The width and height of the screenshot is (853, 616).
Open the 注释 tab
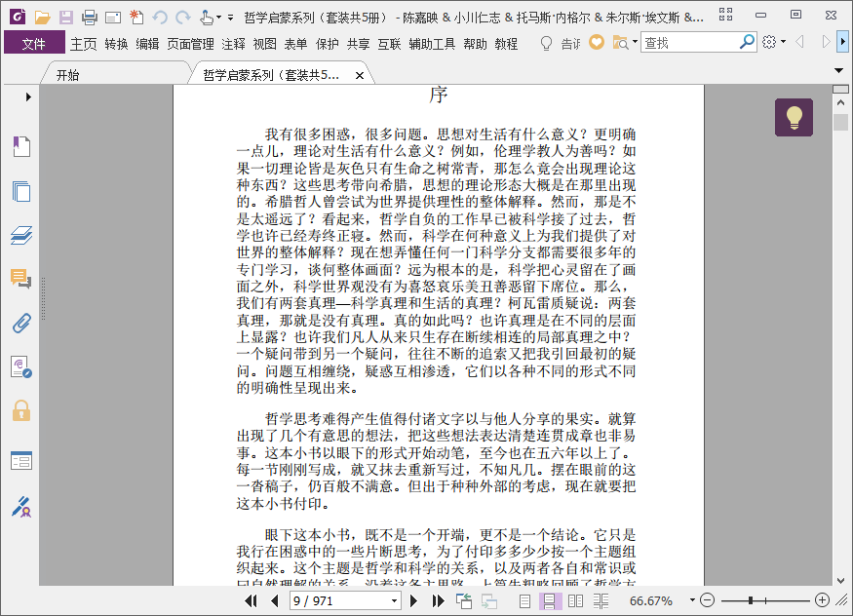click(233, 44)
